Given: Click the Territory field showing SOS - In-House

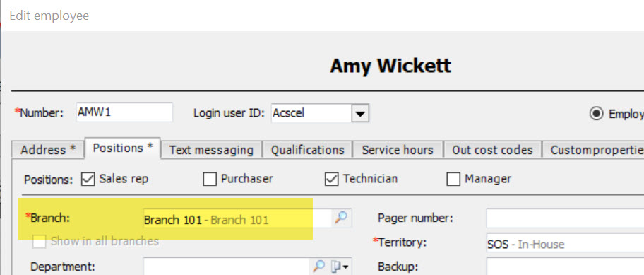Looking at the screenshot, I should (565, 244).
